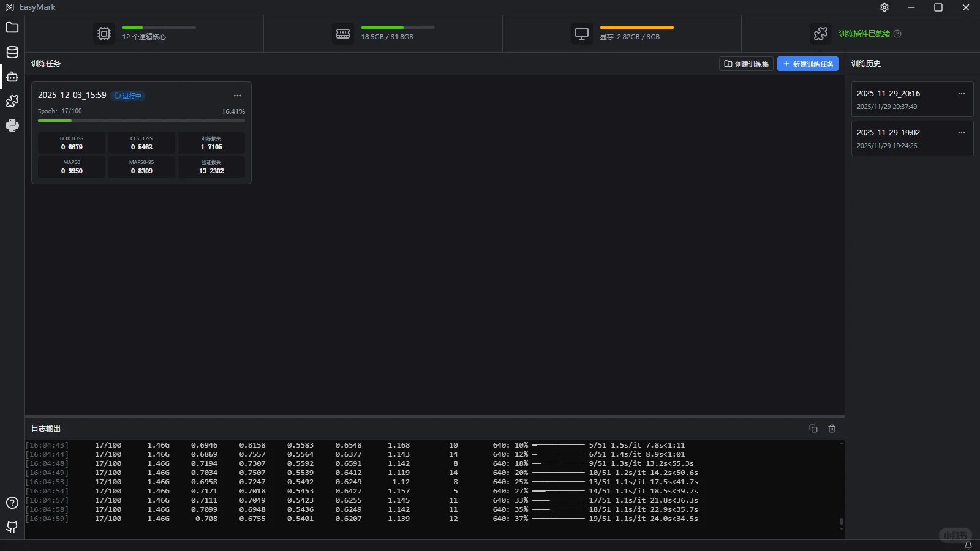Click the log output scrollbar

pos(842,522)
